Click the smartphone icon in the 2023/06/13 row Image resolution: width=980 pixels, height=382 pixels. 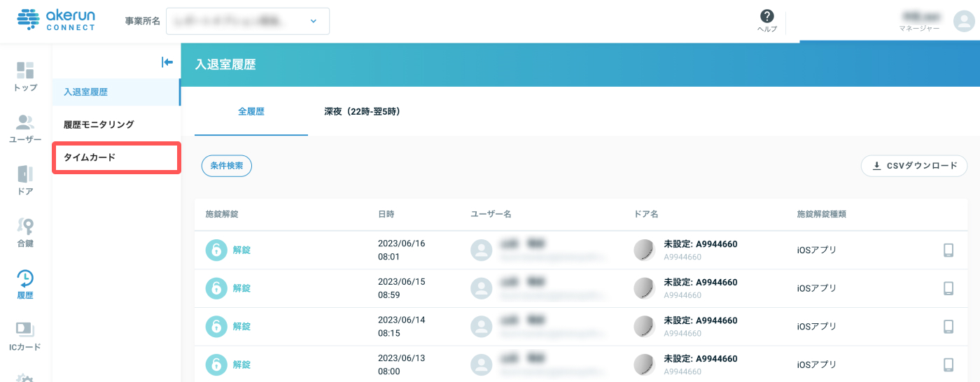(948, 365)
